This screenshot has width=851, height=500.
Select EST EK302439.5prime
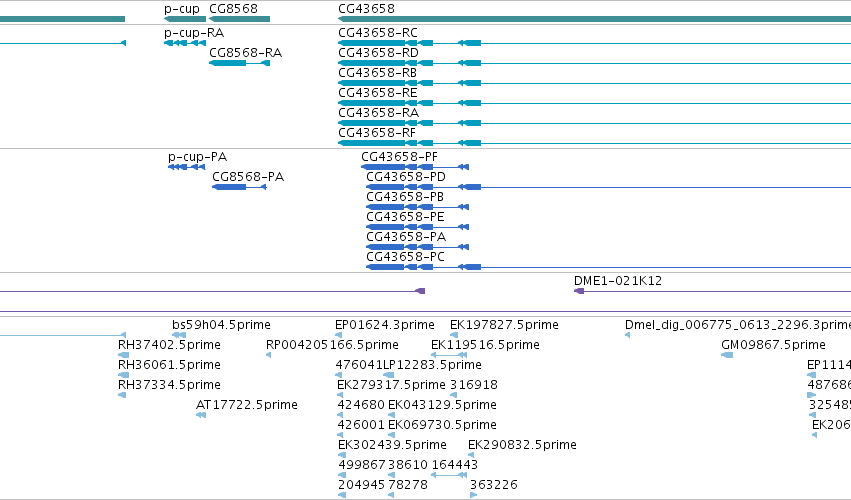tap(392, 446)
